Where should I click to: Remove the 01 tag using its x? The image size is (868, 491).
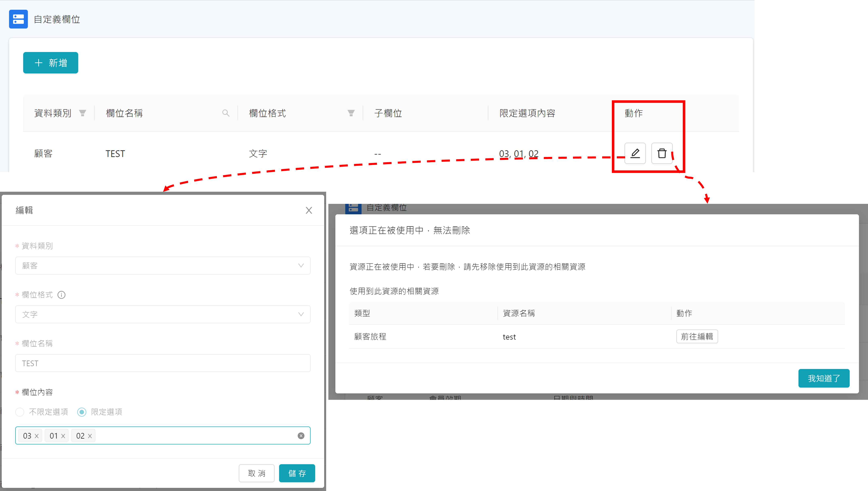click(63, 436)
